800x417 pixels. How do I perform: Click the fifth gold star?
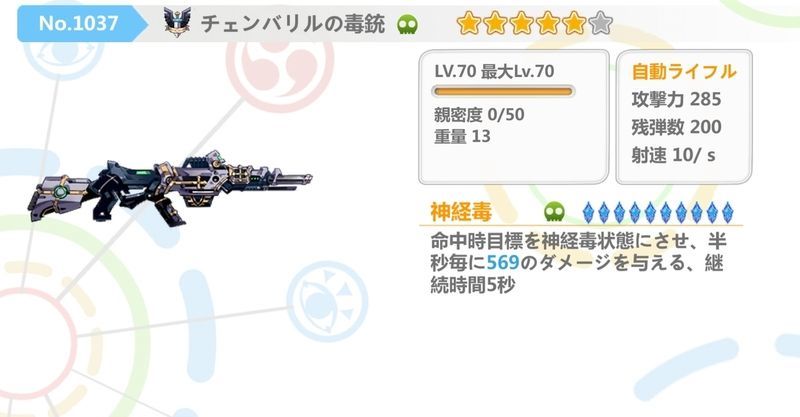(574, 24)
